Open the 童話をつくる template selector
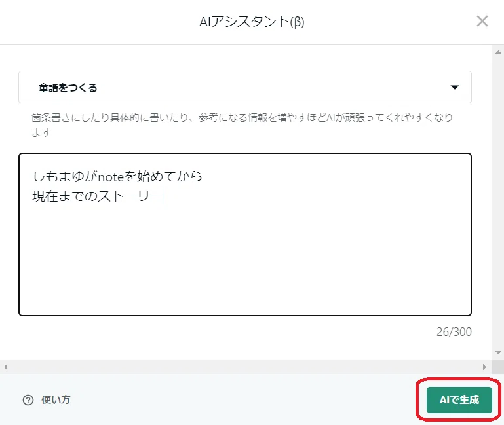This screenshot has width=504, height=425. pyautogui.click(x=245, y=87)
